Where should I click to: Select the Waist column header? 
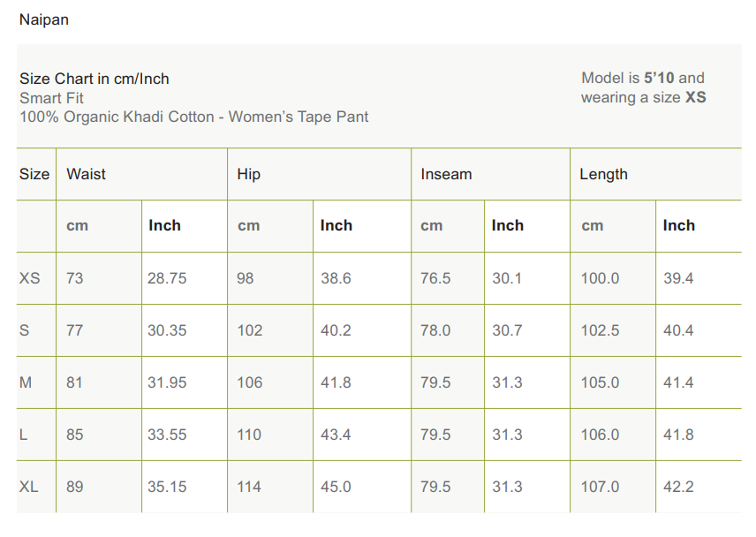pos(86,174)
